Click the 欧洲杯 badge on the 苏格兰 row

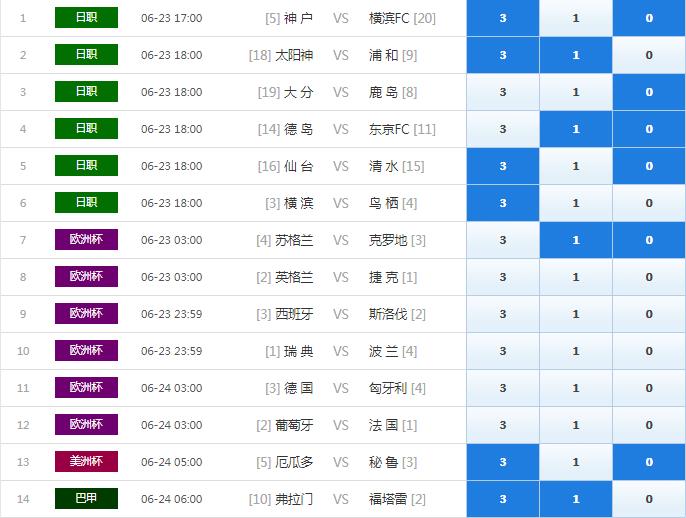[86, 239]
